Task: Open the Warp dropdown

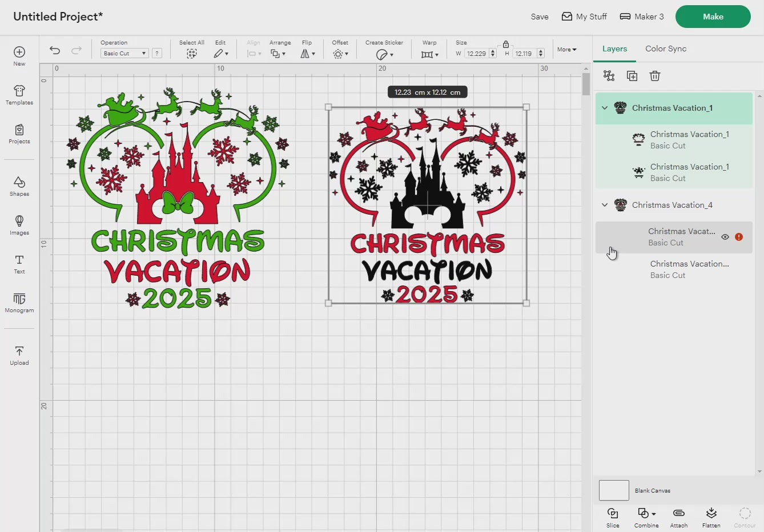Action: coord(429,54)
